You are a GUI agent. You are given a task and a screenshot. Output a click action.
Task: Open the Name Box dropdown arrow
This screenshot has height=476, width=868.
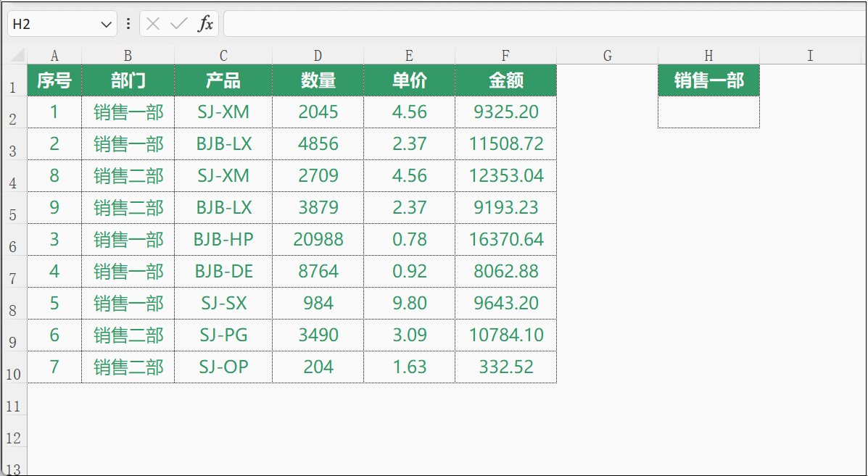click(x=106, y=25)
